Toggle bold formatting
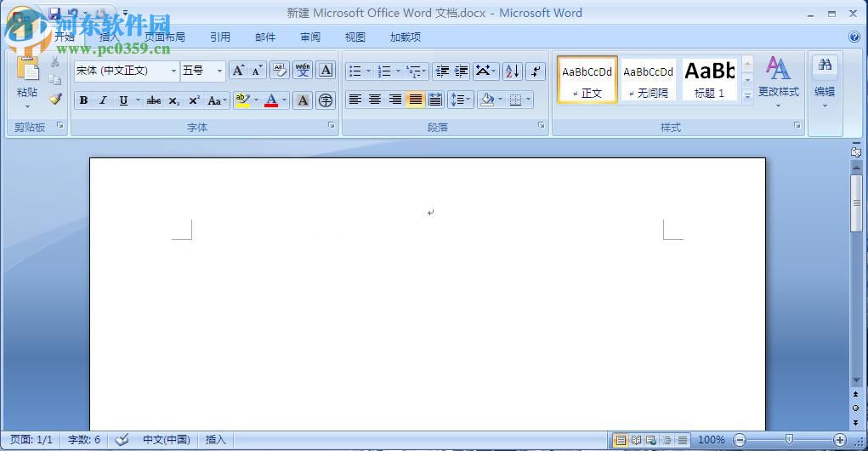The width and height of the screenshot is (868, 451). pyautogui.click(x=83, y=101)
